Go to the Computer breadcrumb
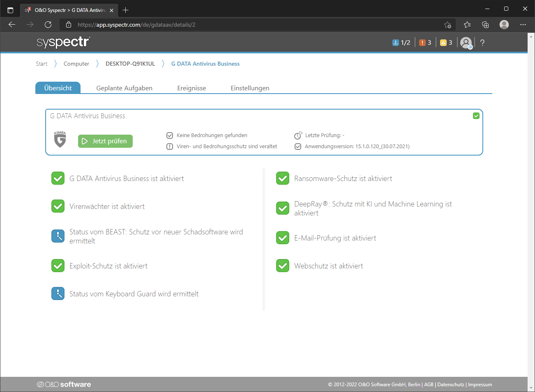Image resolution: width=535 pixels, height=392 pixels. (x=76, y=64)
